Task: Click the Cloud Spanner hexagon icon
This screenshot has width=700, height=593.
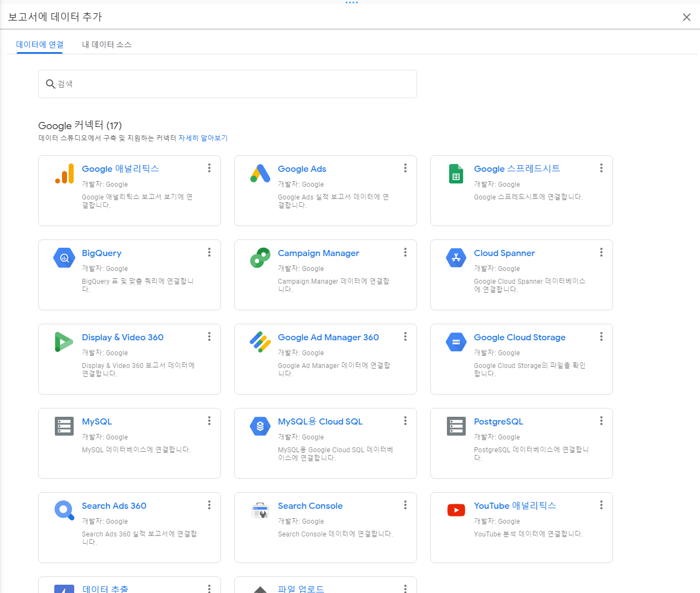Action: pyautogui.click(x=456, y=258)
